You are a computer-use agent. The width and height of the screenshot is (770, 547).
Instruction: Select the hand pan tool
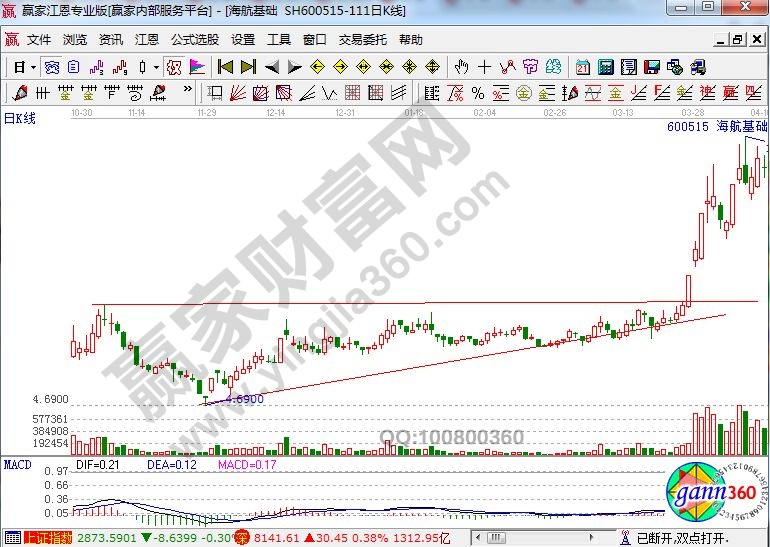coord(461,68)
